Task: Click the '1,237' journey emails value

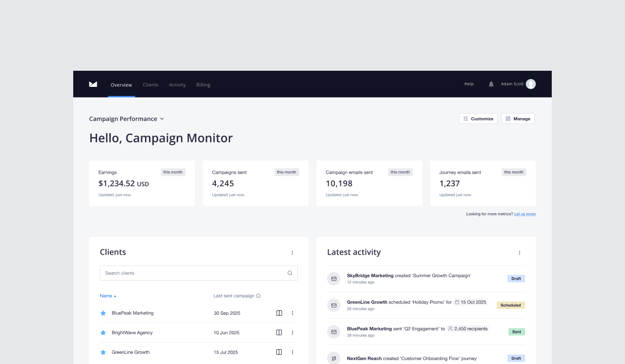Action: (x=450, y=183)
